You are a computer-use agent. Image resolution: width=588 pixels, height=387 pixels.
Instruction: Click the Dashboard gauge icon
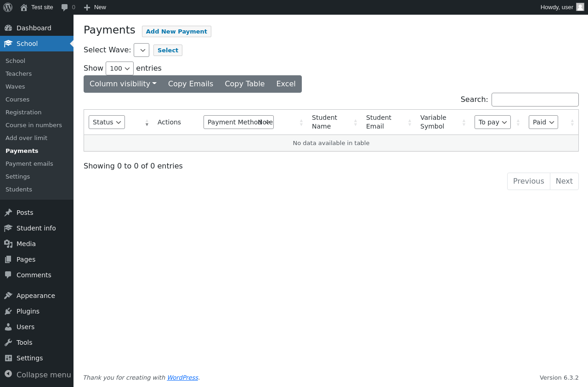tap(8, 28)
